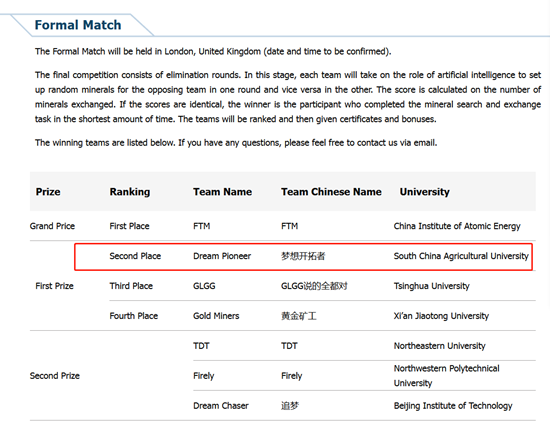Select the Prize column header

pos(48,192)
